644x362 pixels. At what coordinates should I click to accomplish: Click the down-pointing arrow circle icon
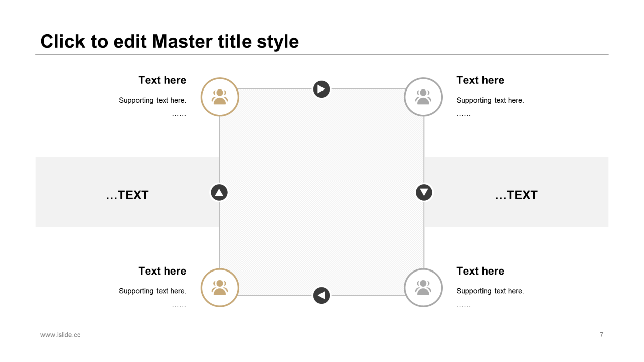424,192
